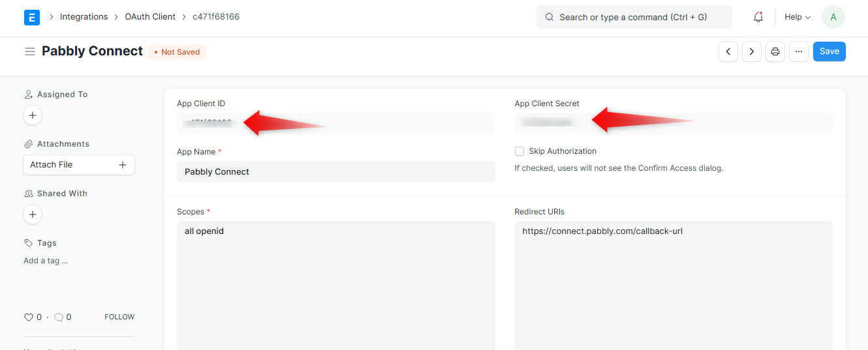Click the Shared With label

pos(62,194)
